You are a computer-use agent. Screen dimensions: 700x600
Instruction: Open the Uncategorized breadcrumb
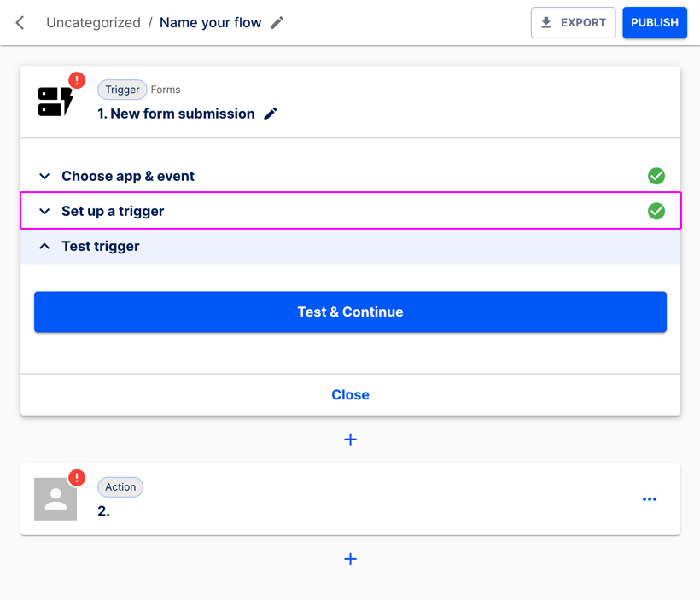tap(93, 22)
